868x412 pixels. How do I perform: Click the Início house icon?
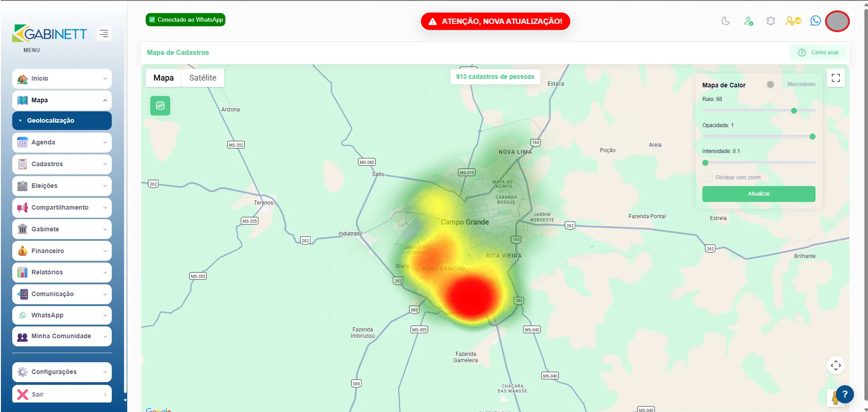(23, 79)
